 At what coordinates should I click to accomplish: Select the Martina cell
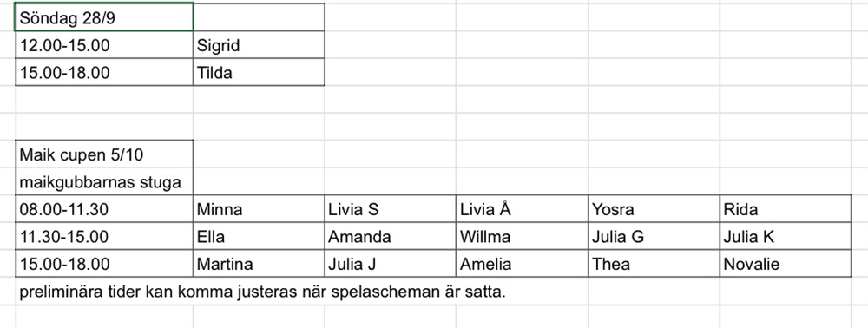point(259,263)
